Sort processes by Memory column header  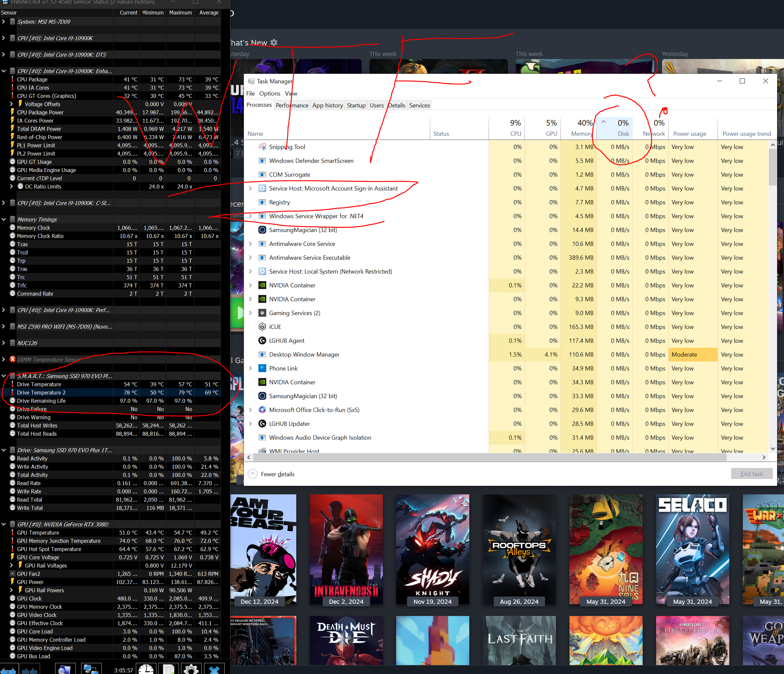(x=579, y=128)
